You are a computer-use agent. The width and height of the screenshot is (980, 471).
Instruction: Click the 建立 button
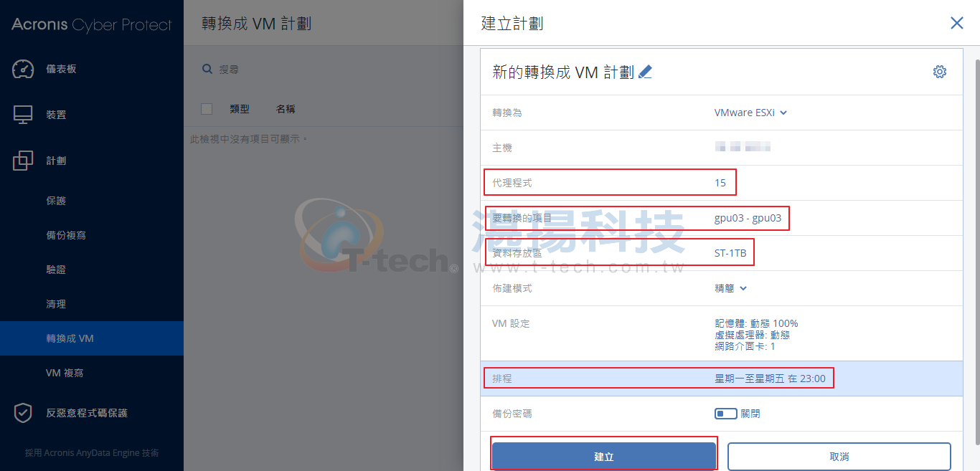tap(604, 457)
